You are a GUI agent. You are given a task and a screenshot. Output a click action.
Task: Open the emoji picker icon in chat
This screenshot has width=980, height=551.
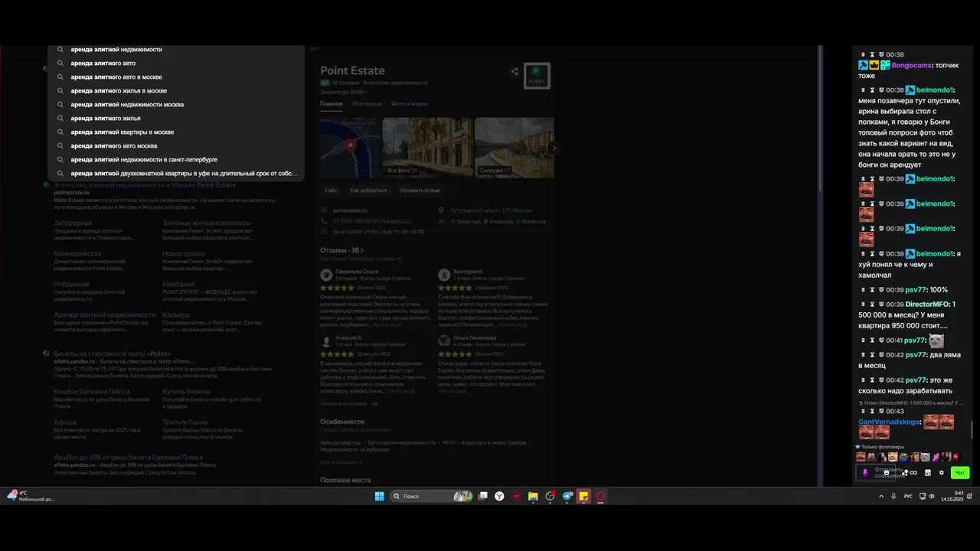click(887, 473)
